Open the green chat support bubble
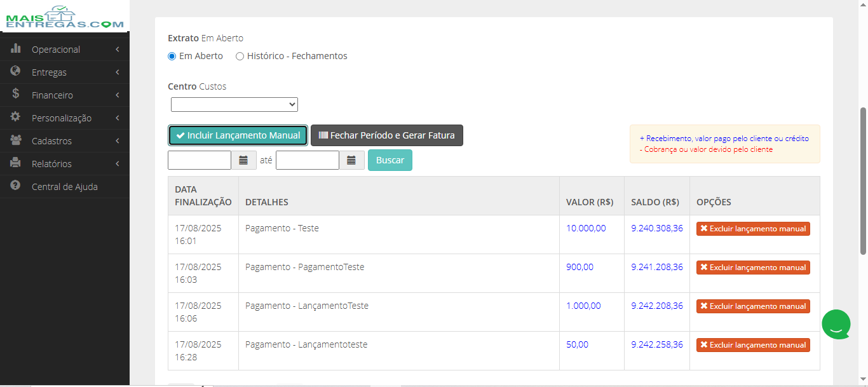 (836, 324)
